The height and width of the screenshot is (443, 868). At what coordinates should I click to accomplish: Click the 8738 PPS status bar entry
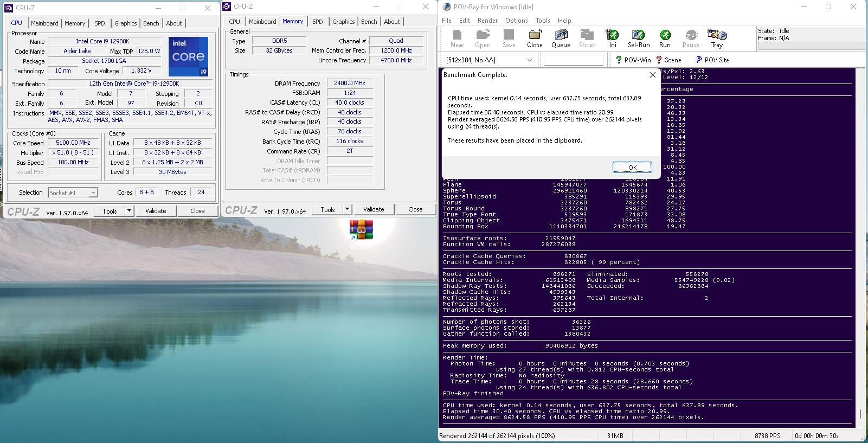pos(768,436)
